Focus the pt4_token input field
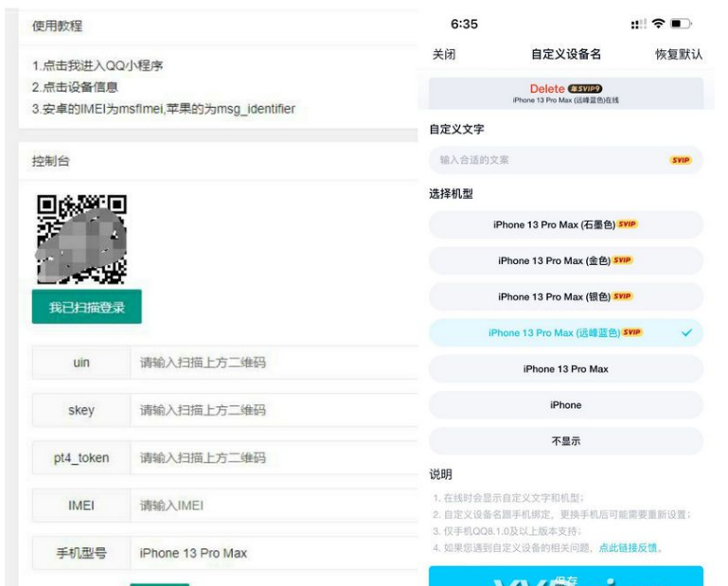The image size is (728, 586). pos(275,458)
